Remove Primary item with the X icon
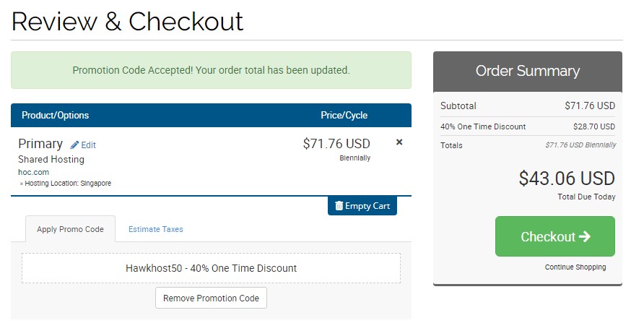 click(399, 142)
